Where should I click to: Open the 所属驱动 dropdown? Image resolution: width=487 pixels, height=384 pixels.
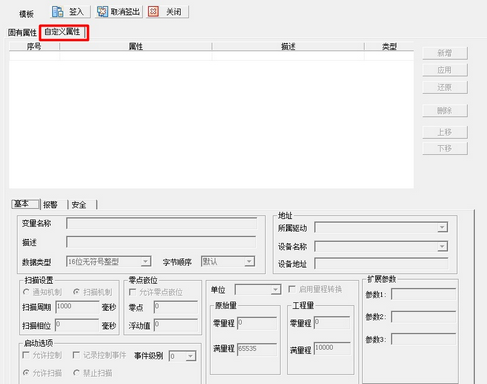coord(442,228)
